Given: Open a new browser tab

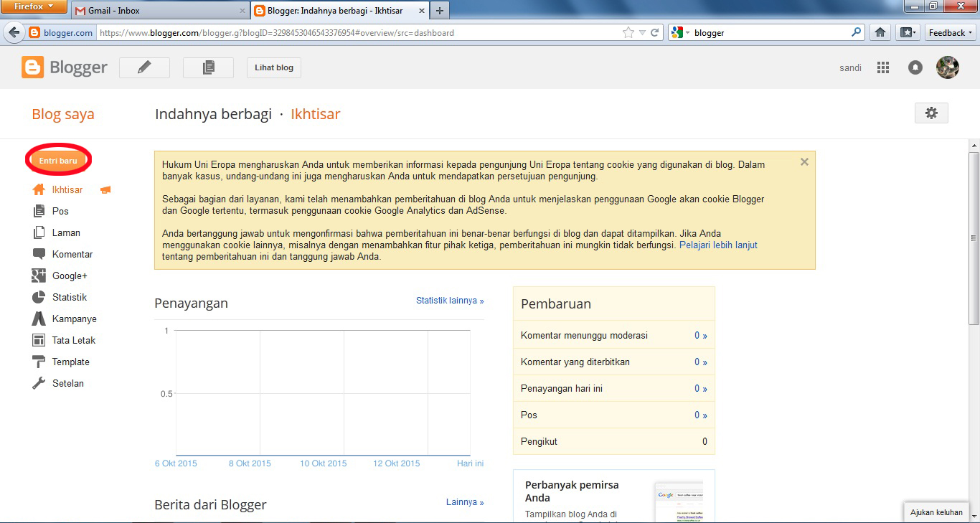Looking at the screenshot, I should point(440,11).
